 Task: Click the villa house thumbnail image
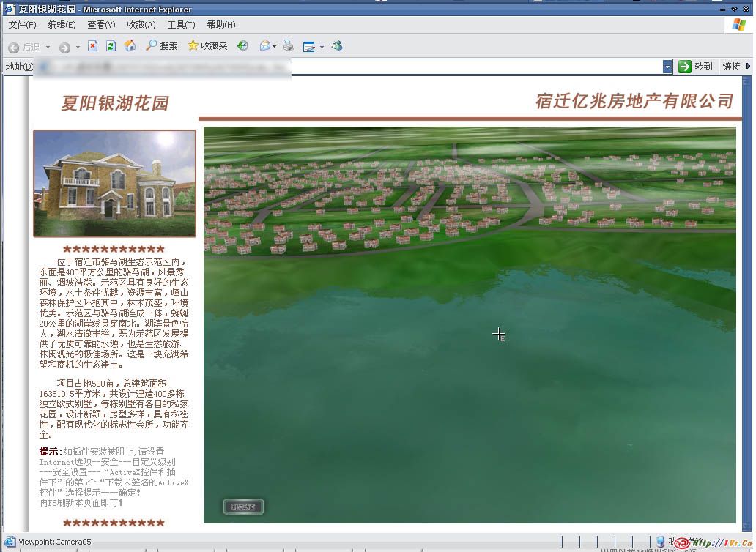[x=114, y=183]
